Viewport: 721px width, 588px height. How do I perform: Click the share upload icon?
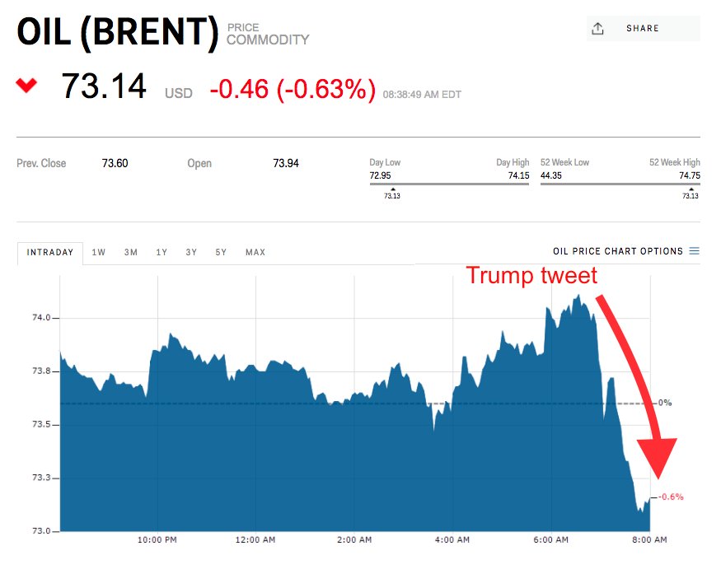597,29
